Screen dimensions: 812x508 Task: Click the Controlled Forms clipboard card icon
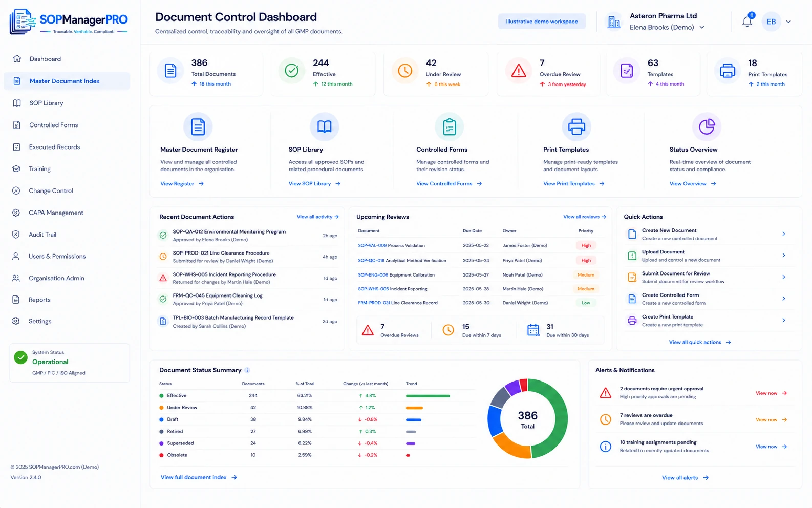(450, 126)
